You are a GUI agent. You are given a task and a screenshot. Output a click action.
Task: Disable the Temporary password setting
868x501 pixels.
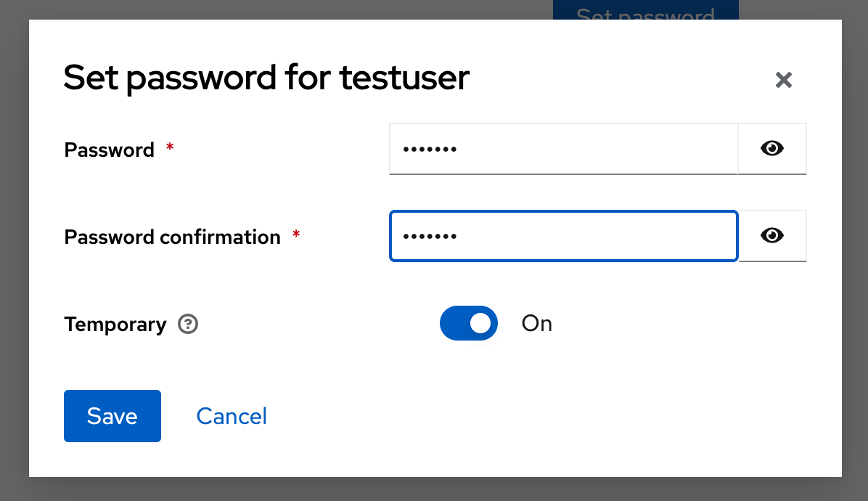pos(468,323)
